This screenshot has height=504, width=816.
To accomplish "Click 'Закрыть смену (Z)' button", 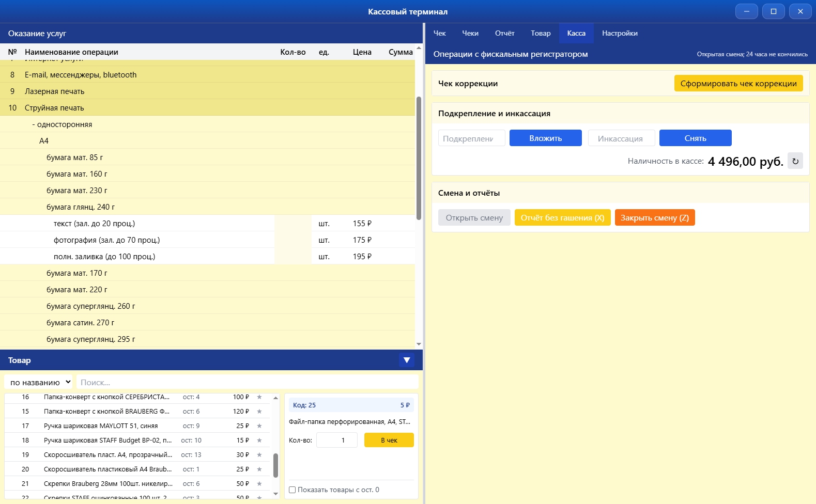I will coord(655,217).
